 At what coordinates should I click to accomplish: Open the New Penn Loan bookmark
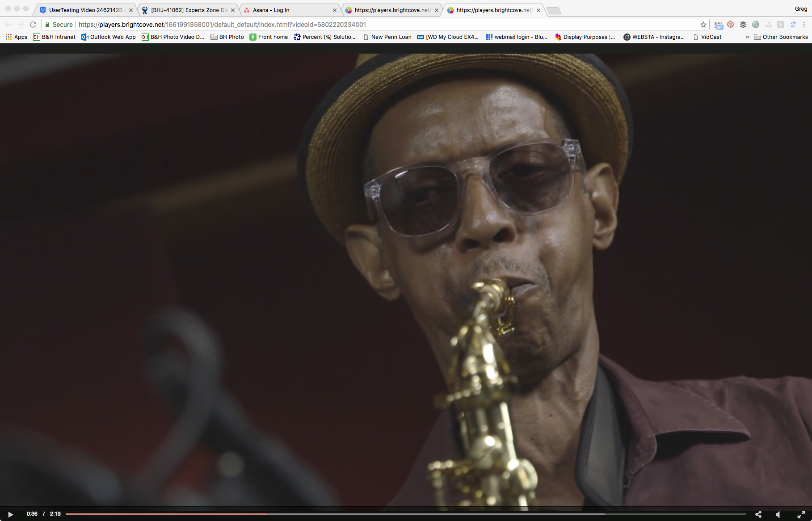click(387, 37)
